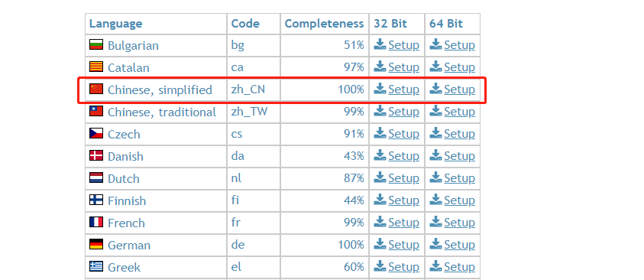Viewport: 644px width, 280px height.
Task: Click download icon for Danish 32 Bit
Action: pos(380,155)
